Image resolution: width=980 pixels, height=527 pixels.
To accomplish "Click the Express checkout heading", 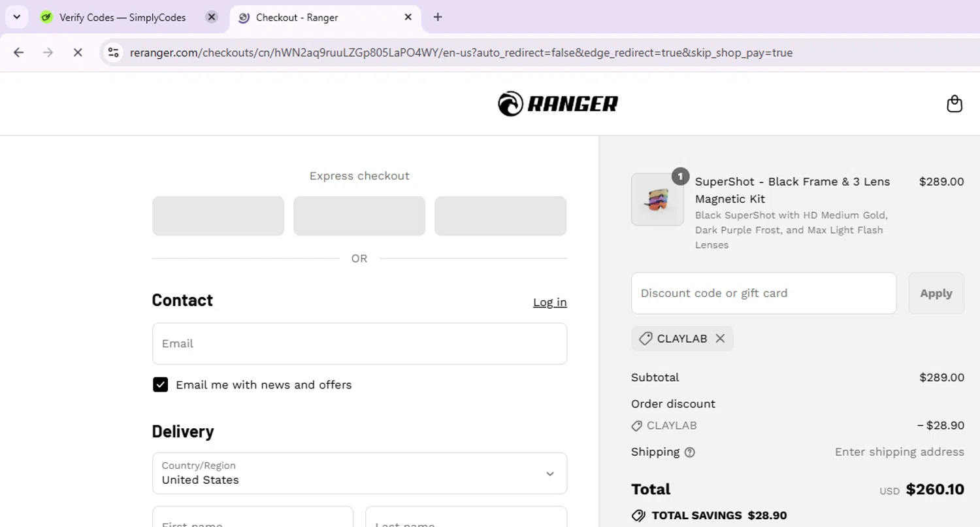I will point(359,176).
